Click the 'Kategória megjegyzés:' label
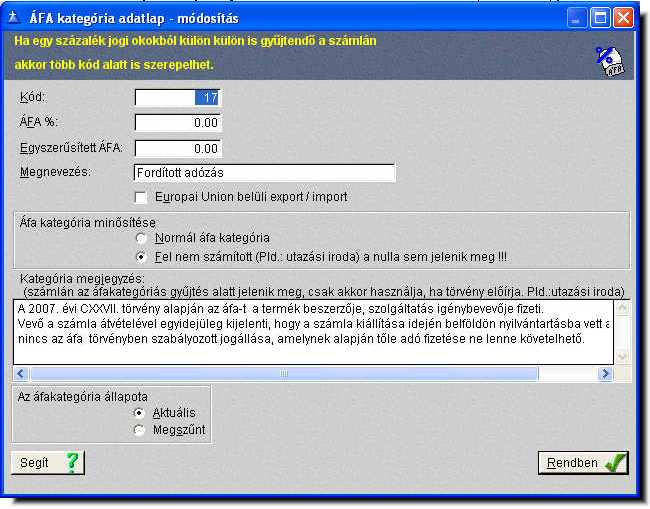 [82, 279]
